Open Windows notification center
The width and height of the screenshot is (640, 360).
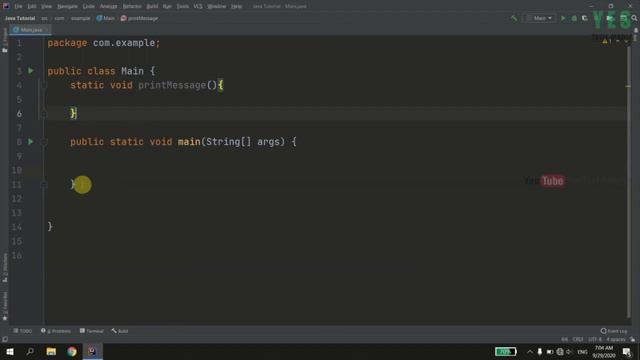pyautogui.click(x=627, y=351)
